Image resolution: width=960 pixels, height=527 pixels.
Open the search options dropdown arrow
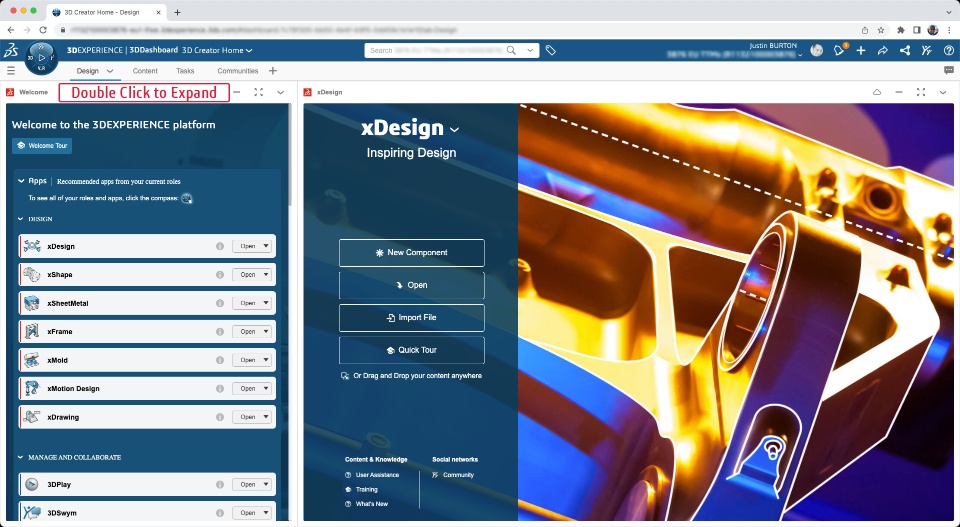click(530, 50)
